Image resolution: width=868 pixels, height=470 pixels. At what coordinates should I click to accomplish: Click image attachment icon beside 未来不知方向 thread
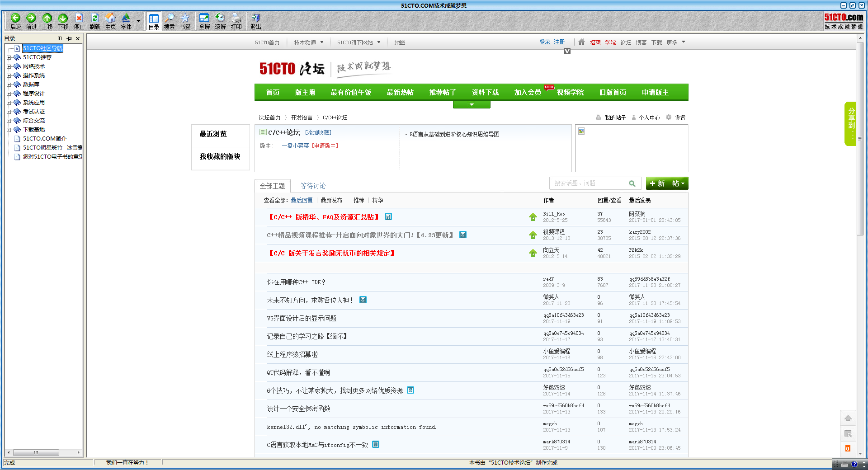(363, 300)
